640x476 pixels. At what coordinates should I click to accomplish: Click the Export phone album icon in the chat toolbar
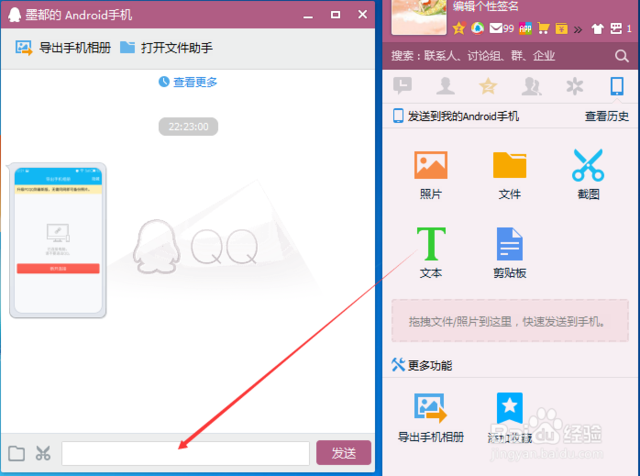24,48
